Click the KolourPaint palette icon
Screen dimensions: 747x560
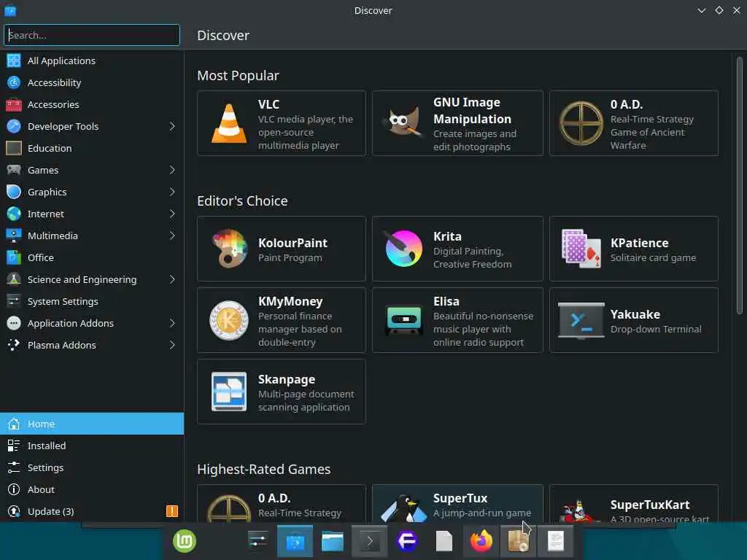pyautogui.click(x=229, y=248)
